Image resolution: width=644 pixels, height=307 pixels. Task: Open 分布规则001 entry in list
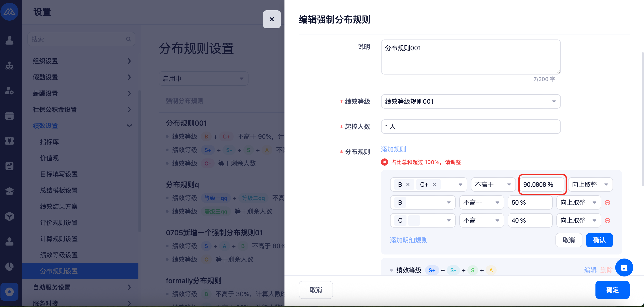[186, 123]
